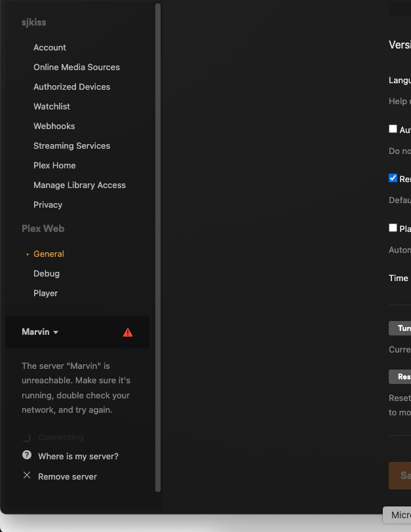Open Webhooks settings
Image resolution: width=411 pixels, height=532 pixels.
tap(54, 126)
